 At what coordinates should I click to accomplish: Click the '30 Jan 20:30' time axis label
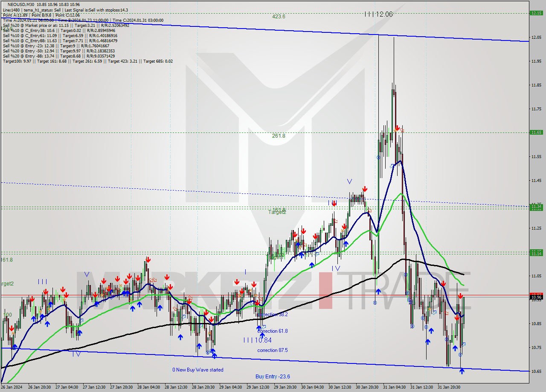coord(367,387)
